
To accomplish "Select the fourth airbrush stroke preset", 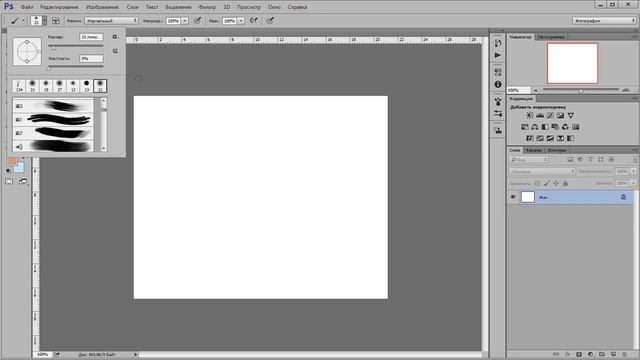I will click(53, 146).
